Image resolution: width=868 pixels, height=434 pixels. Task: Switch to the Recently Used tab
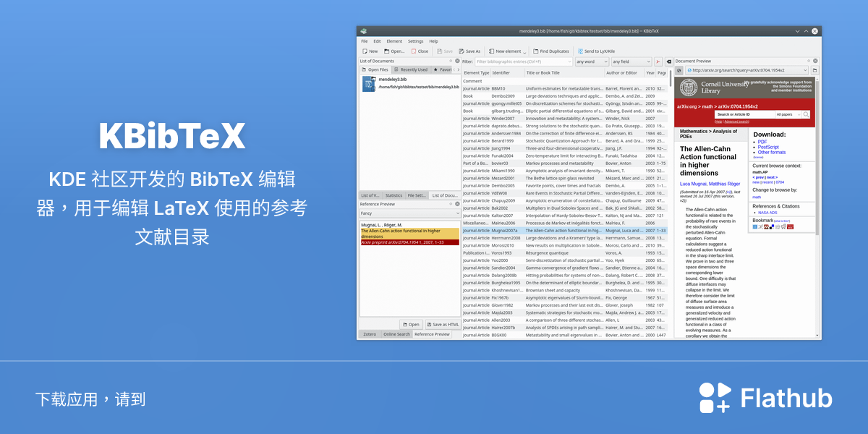411,69
